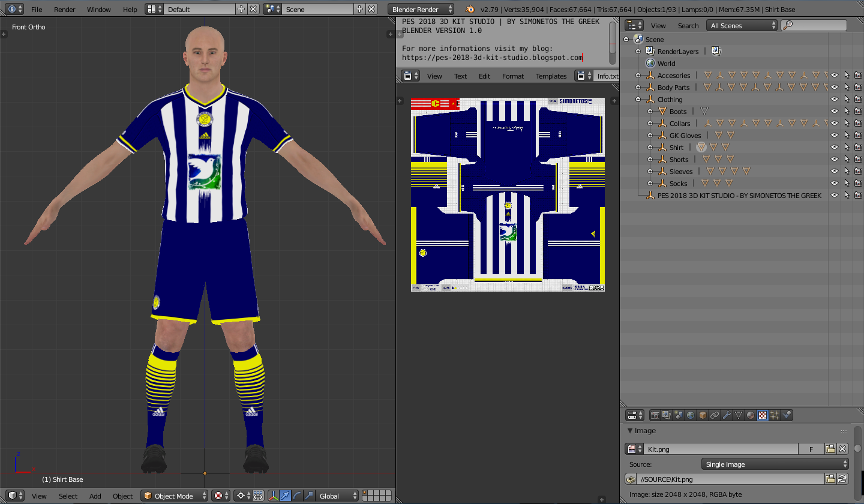The image size is (864, 504).
Task: Click the rotate manipulator icon in viewport header
Action: coord(297,496)
